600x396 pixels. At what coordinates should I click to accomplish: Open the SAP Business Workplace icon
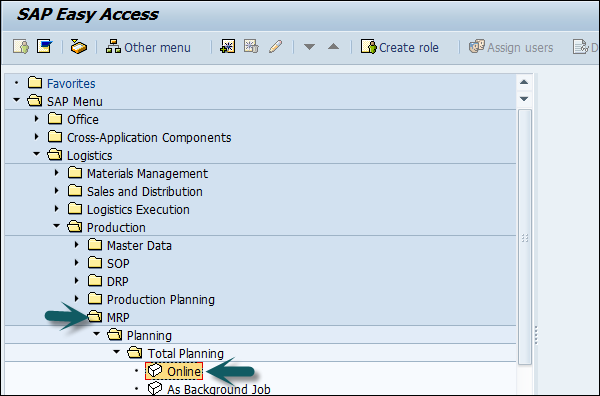pos(79,47)
